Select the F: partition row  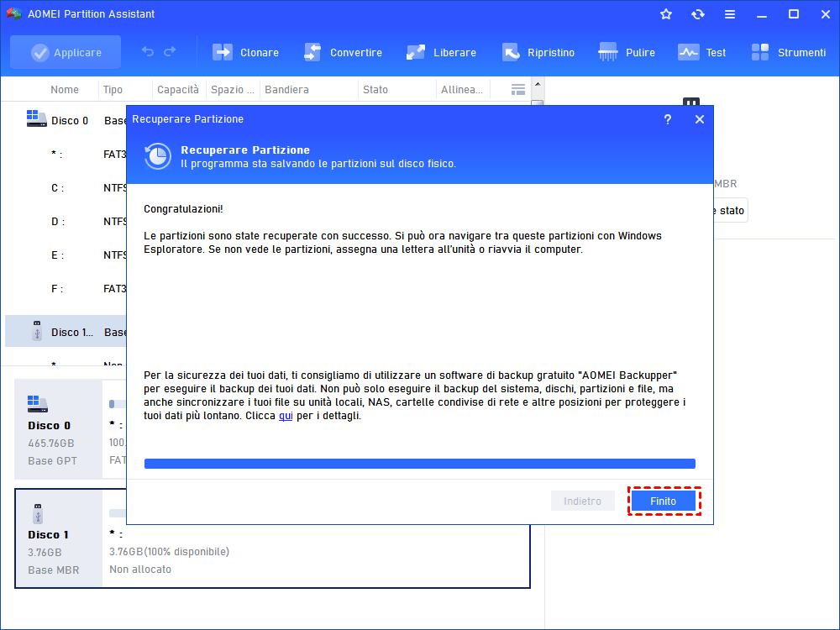(x=66, y=289)
